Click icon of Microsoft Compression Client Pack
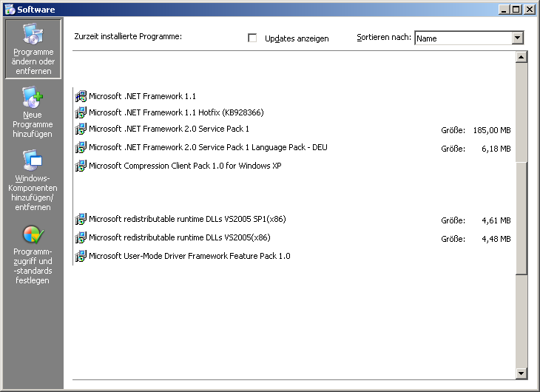 [x=81, y=166]
